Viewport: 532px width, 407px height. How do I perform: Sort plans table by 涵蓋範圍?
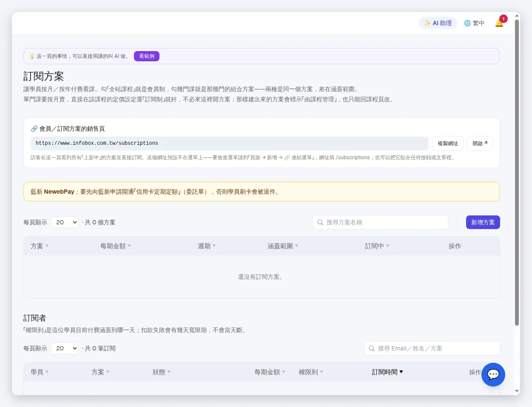pyautogui.click(x=283, y=246)
